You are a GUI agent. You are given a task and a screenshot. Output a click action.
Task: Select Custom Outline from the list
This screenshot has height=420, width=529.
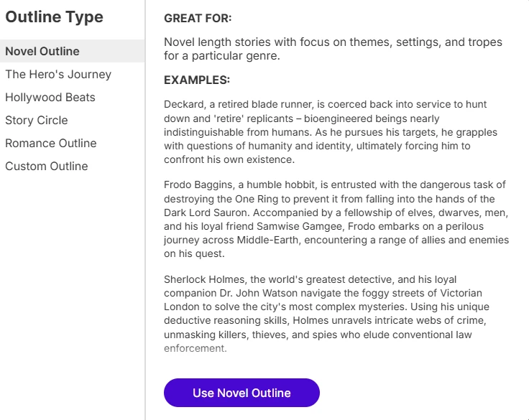pos(47,167)
